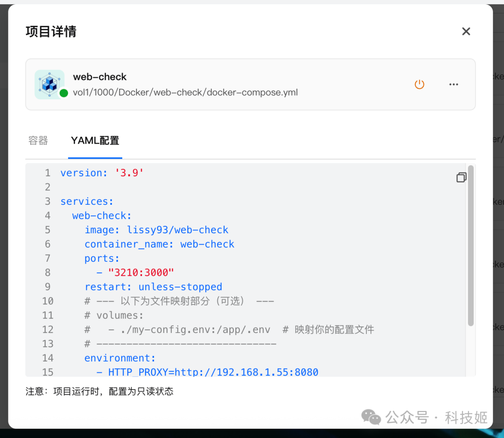Click the version '3.9' line in the editor
This screenshot has height=438, width=504.
(x=102, y=173)
